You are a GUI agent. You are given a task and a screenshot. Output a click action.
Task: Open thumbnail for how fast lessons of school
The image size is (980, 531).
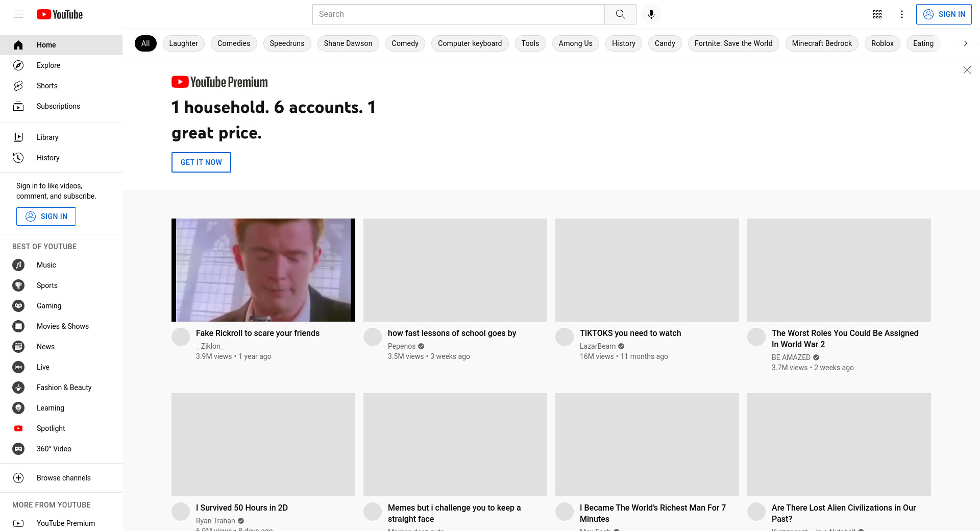click(x=455, y=270)
